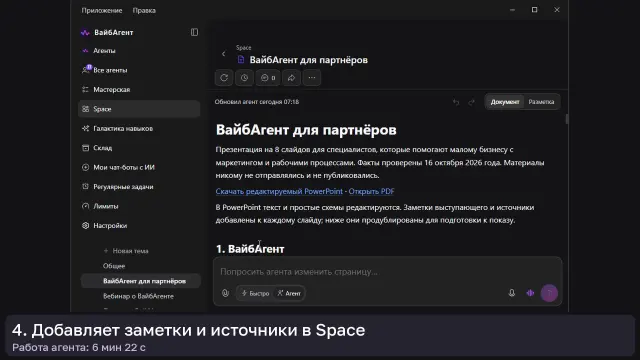Activate voice waveform icon
The width and height of the screenshot is (640, 360).
(530, 293)
